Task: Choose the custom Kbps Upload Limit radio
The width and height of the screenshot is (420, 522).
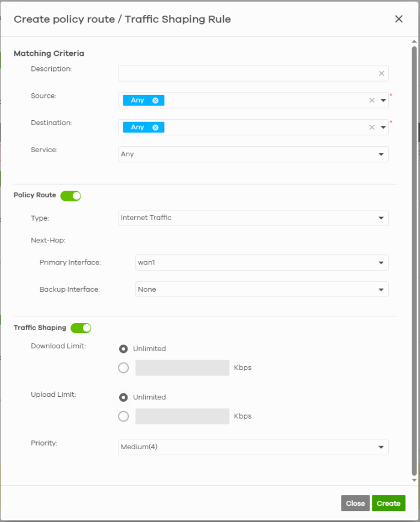Action: pyautogui.click(x=123, y=416)
